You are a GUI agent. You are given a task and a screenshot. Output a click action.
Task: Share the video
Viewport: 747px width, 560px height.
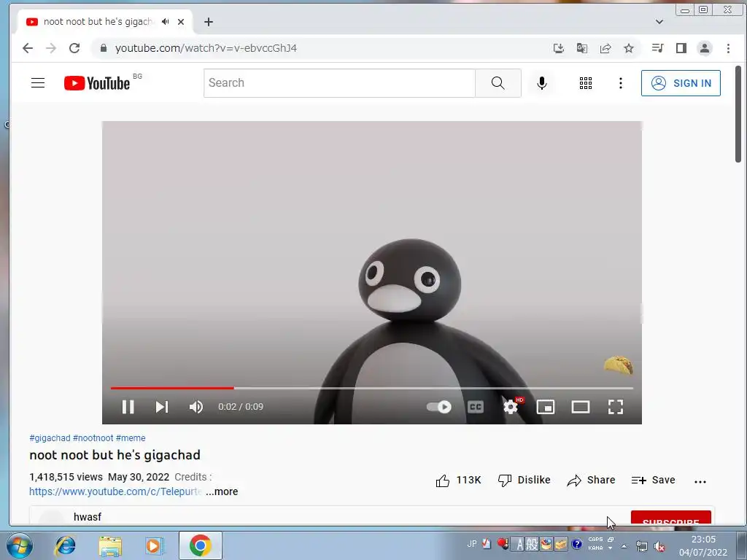591,480
